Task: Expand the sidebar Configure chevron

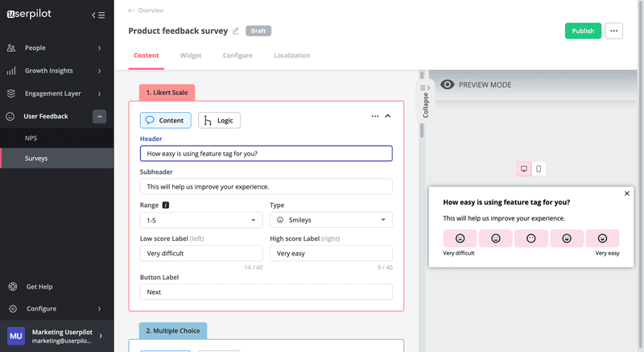Action: coord(99,309)
